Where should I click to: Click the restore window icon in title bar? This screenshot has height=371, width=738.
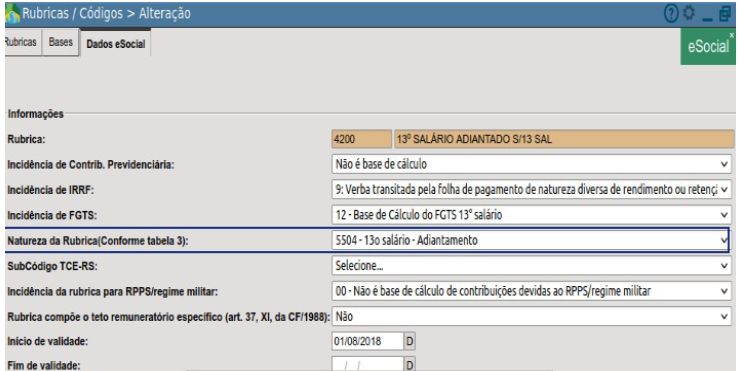click(725, 14)
